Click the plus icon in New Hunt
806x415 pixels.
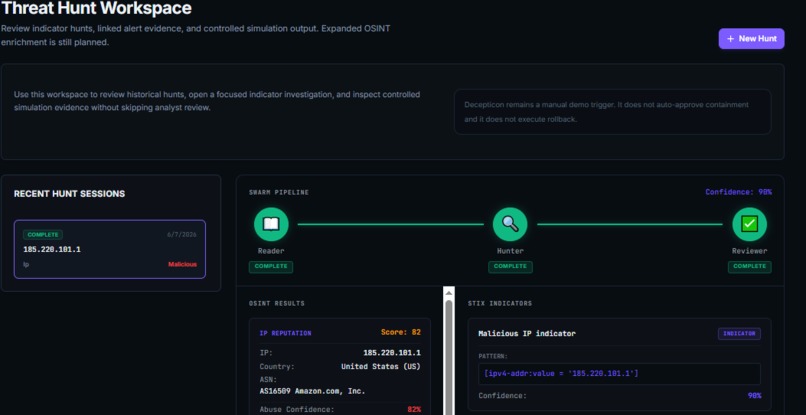(x=730, y=39)
